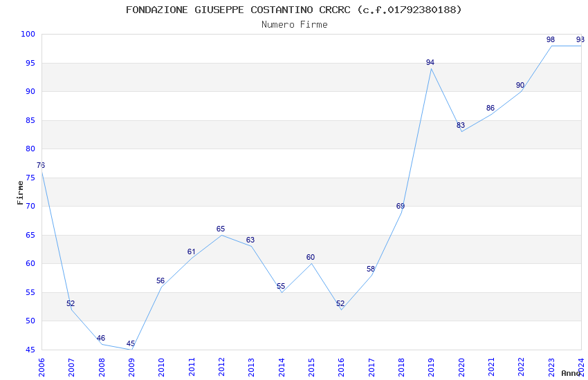Select the 83 data point at 2020
Screen dimensions: 588x380
(461, 126)
